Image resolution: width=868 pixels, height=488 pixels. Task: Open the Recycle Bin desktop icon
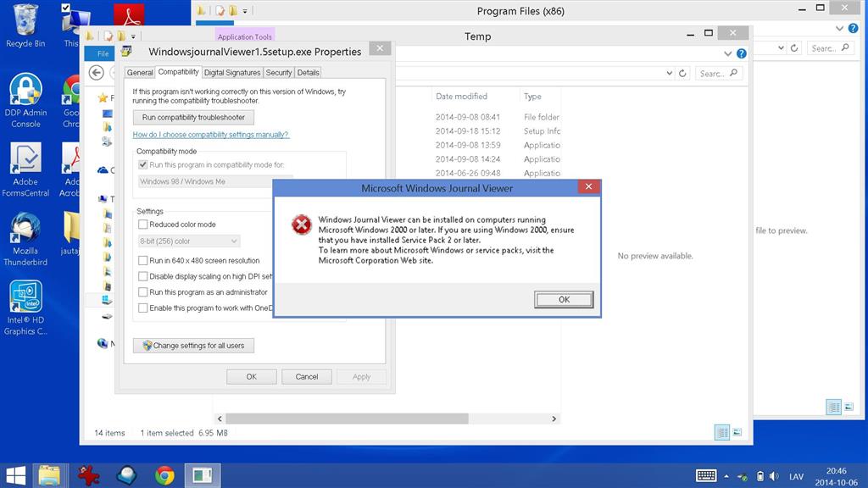point(25,25)
